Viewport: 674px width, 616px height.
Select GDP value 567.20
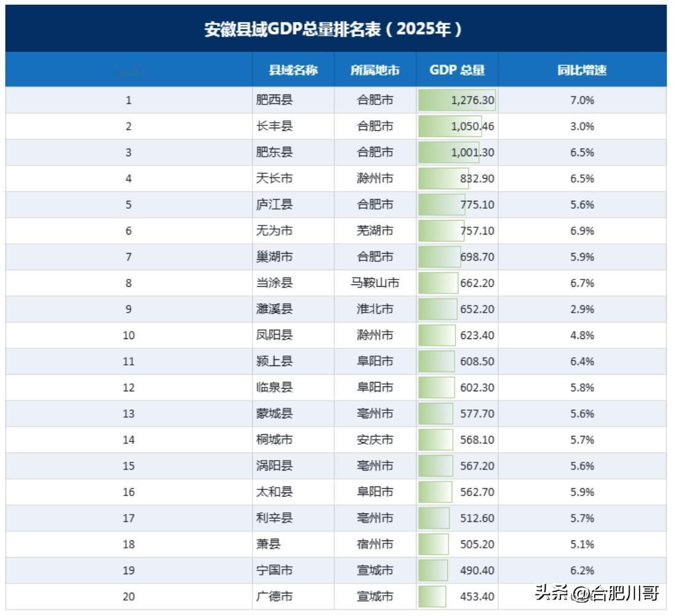[x=477, y=466]
